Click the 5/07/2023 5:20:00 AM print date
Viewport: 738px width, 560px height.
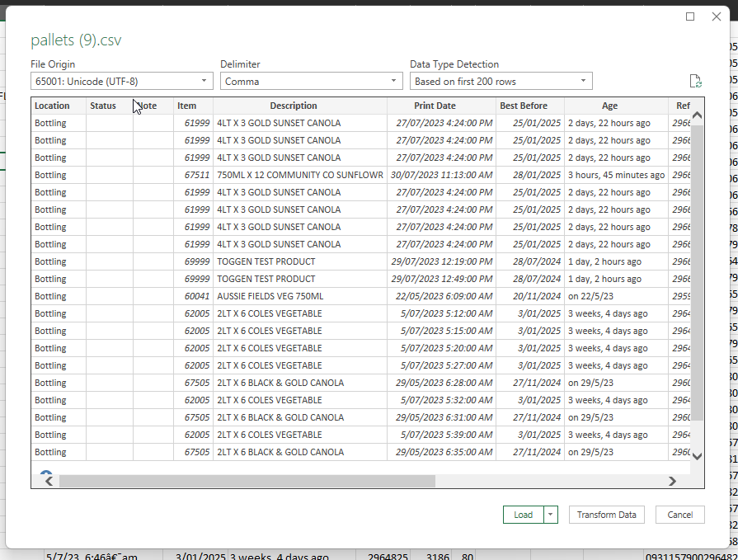click(441, 348)
